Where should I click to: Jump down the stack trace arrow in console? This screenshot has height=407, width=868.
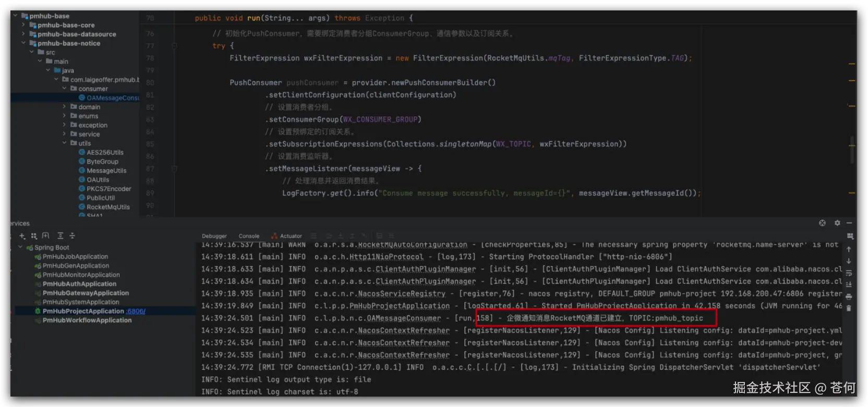click(849, 261)
